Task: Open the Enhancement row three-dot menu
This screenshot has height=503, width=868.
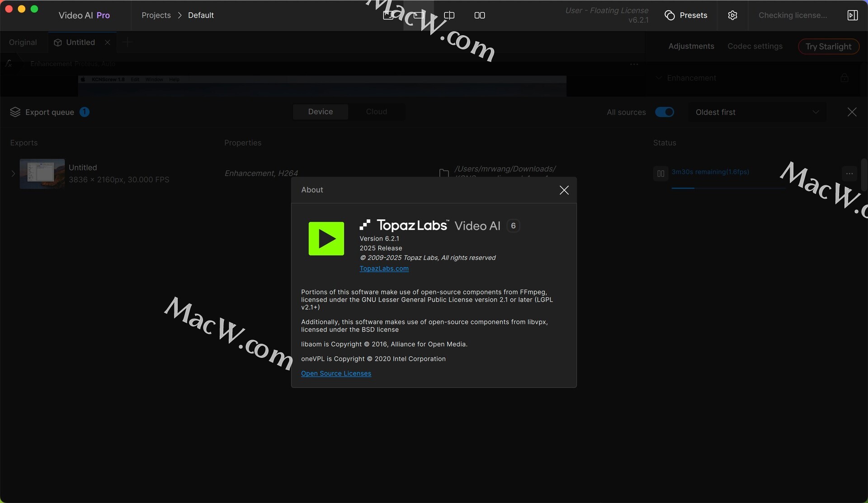Action: (634, 64)
